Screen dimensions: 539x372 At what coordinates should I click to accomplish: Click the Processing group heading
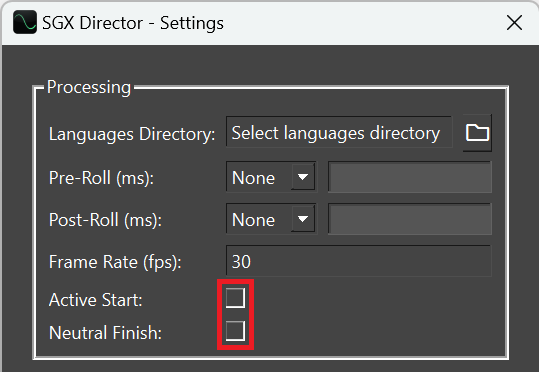coord(89,87)
